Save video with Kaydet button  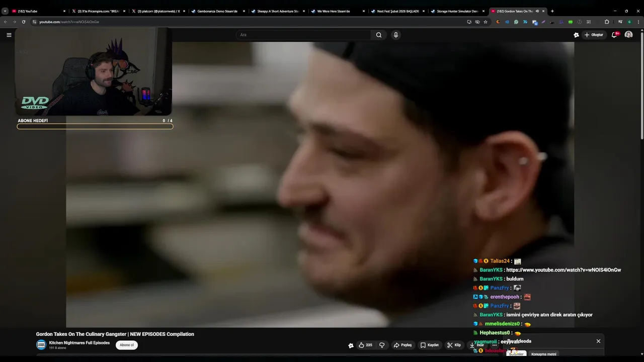[x=430, y=345]
